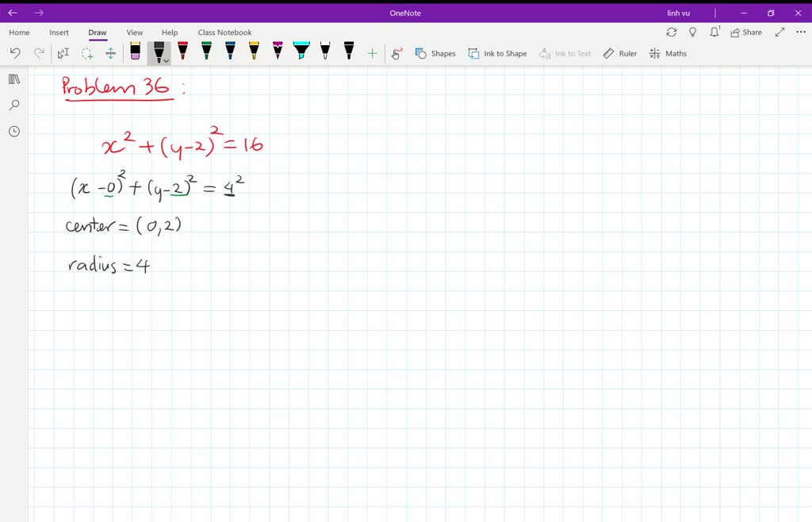Undo the last ink stroke
The width and height of the screenshot is (812, 522).
[x=16, y=53]
